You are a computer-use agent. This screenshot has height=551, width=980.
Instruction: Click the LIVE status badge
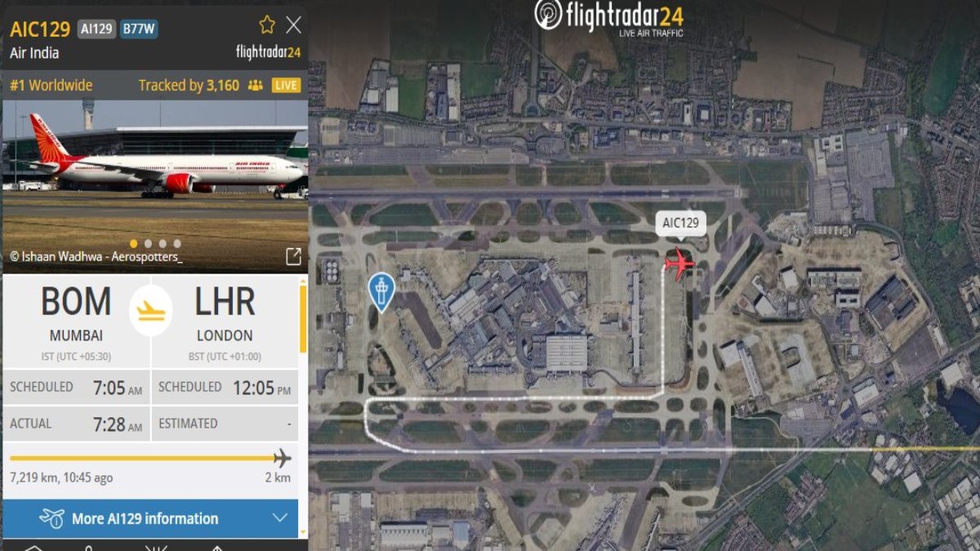click(x=286, y=85)
